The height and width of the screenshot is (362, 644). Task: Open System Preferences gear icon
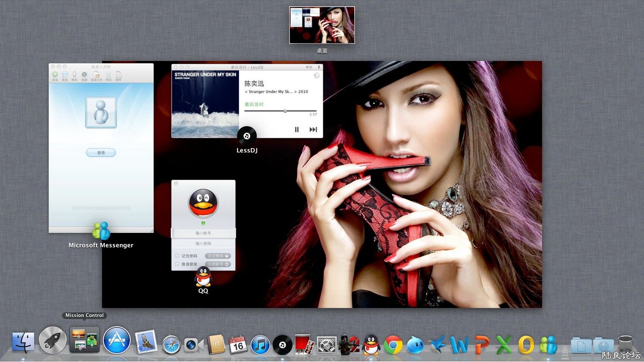327,345
